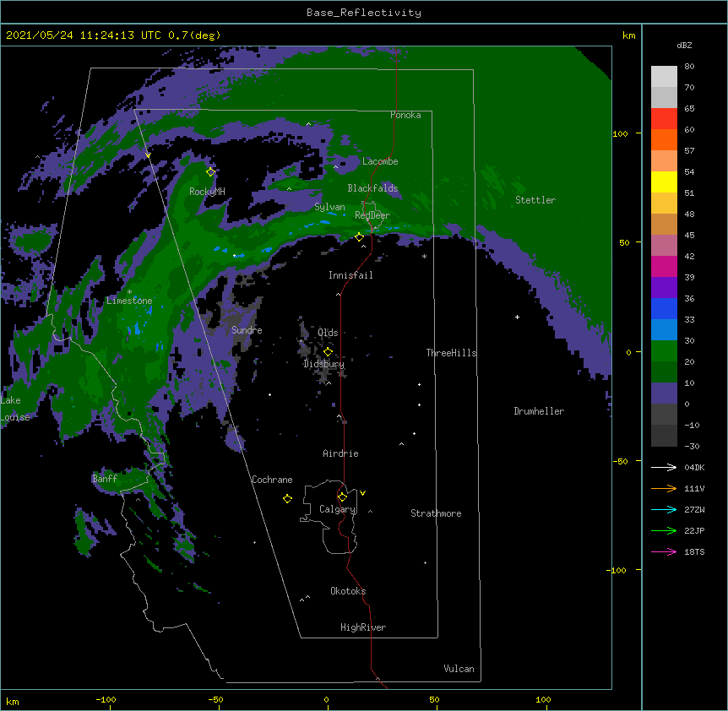Click the cyan 27ZW arrow in legend

(x=664, y=509)
